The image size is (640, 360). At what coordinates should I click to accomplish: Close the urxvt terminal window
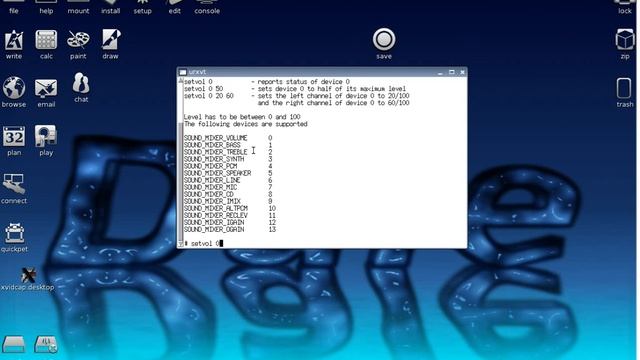point(462,72)
